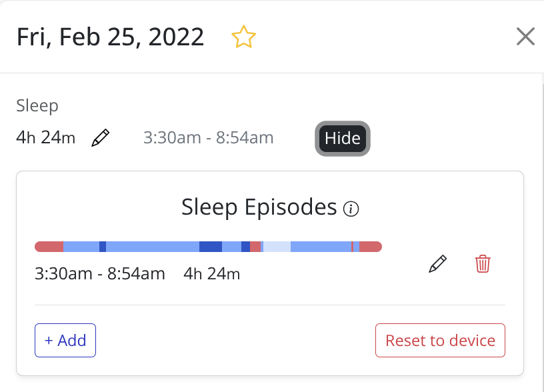Click the Fri, Feb 25, 2022 date title
Screen dimensions: 544x392
point(110,37)
